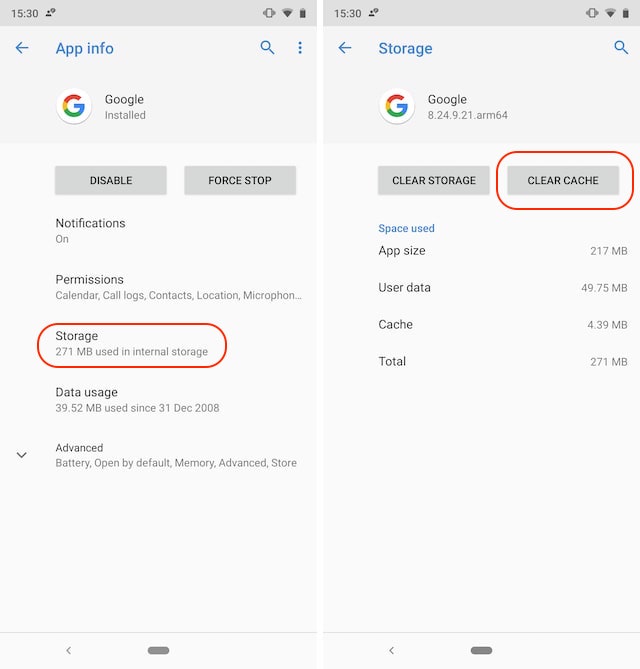Tap the back arrow on App info screen
The height and width of the screenshot is (669, 640).
coord(22,48)
